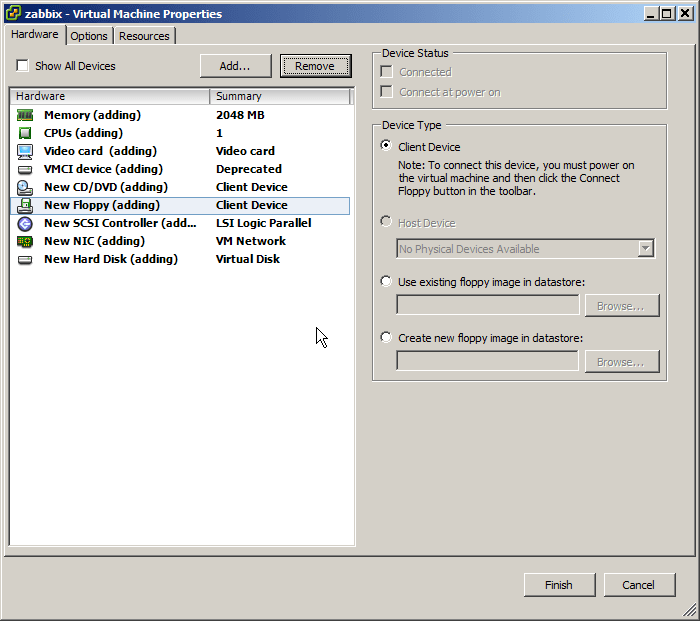Choose Use existing floppy image option

click(386, 282)
